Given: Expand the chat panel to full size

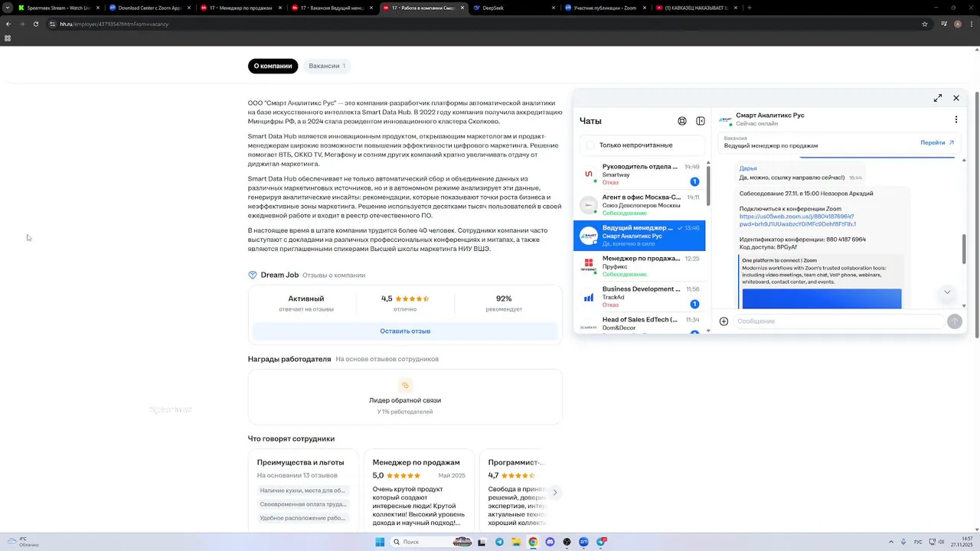Looking at the screenshot, I should (x=938, y=98).
